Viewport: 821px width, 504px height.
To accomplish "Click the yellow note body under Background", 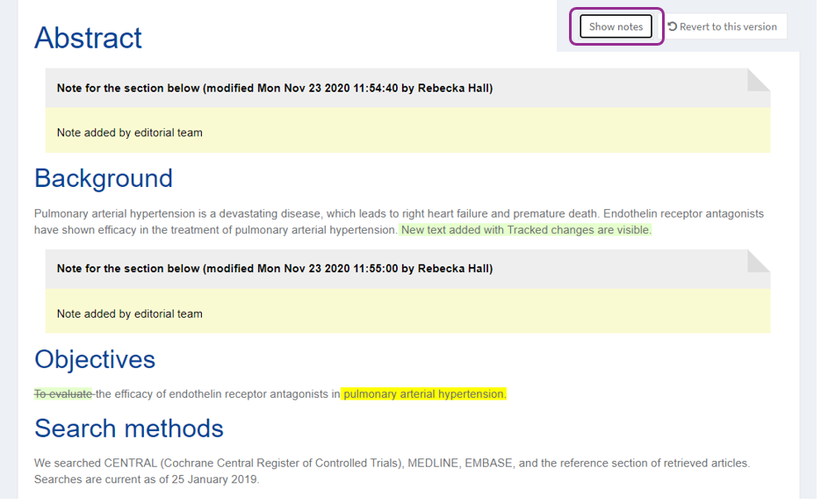I will click(x=407, y=313).
